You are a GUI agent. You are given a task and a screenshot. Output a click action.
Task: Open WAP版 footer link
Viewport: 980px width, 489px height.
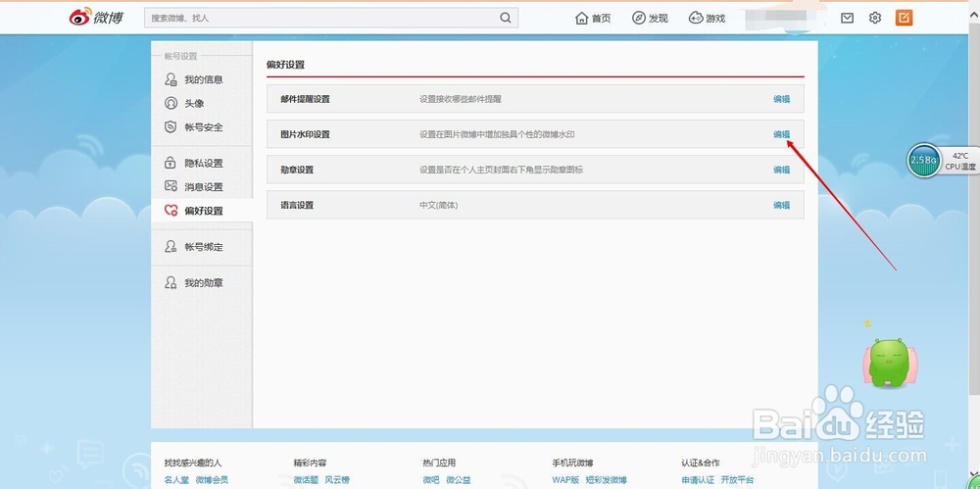pyautogui.click(x=565, y=480)
